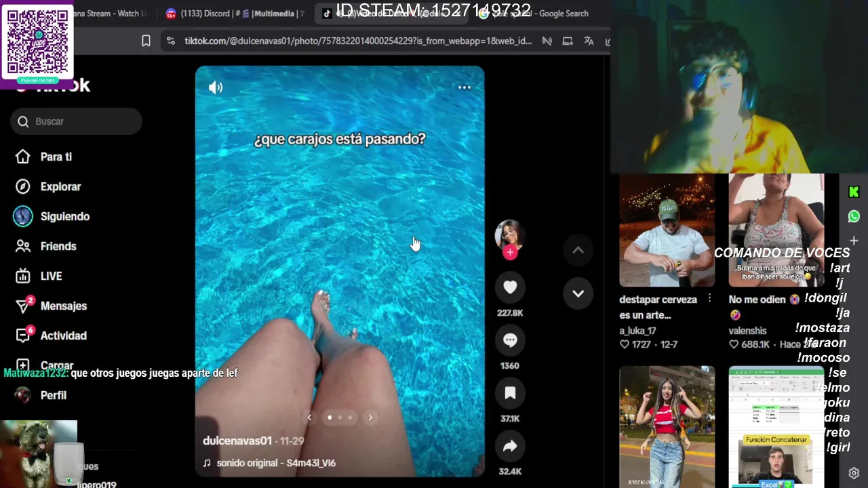The width and height of the screenshot is (868, 488).
Task: Save the post with the bookmark icon
Action: (x=510, y=393)
